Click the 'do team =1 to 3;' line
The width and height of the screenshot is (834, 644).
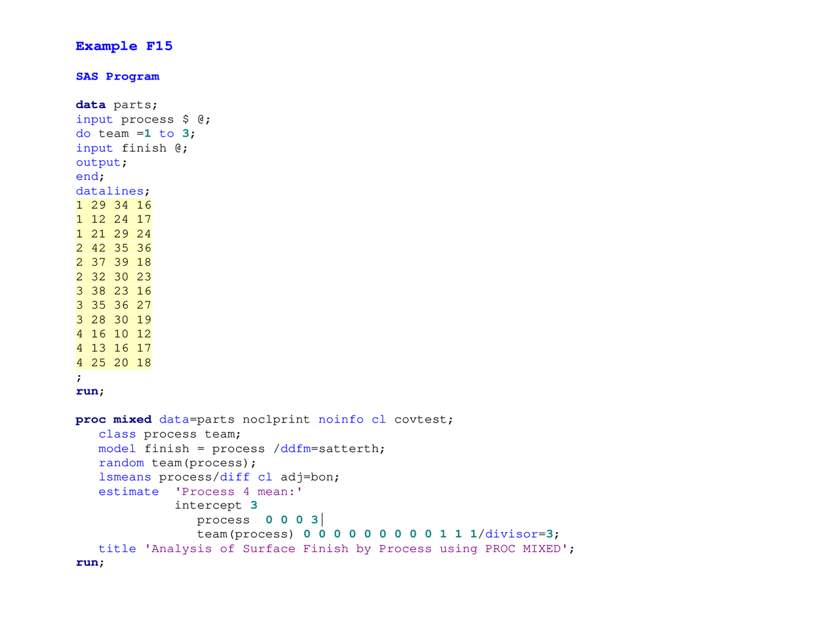tap(135, 133)
